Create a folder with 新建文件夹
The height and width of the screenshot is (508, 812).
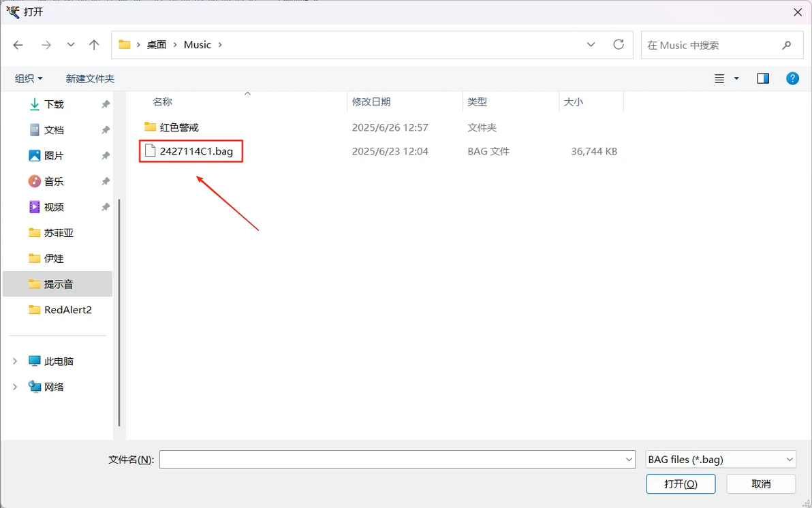pos(90,78)
